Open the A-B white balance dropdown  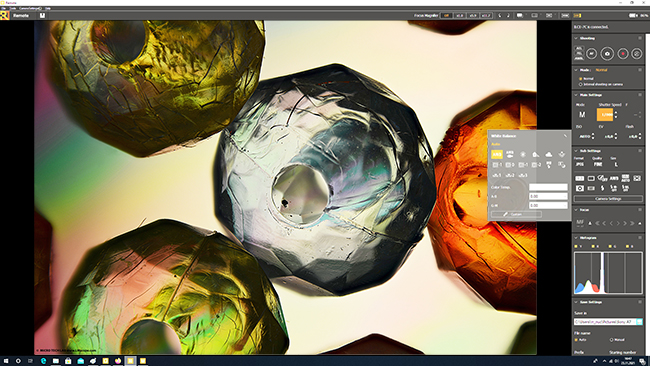[548, 196]
